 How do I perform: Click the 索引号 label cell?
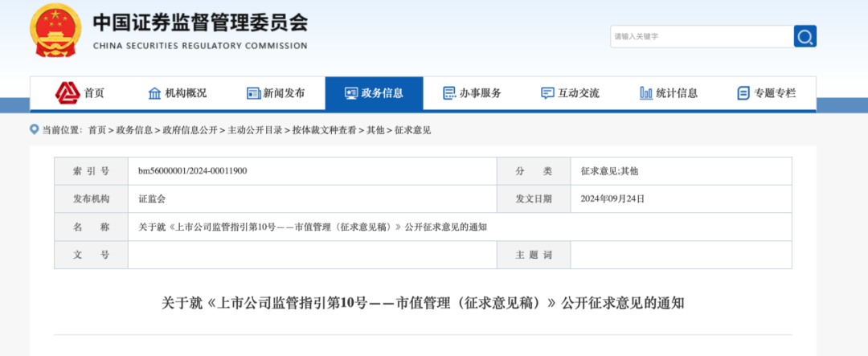[92, 171]
